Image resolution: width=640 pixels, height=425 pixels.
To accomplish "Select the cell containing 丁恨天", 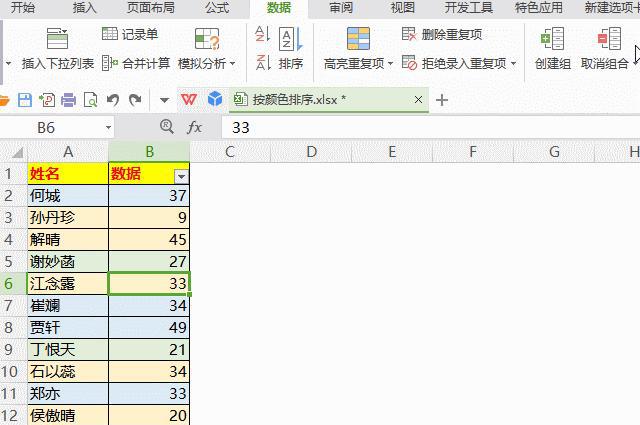I will pos(68,349).
